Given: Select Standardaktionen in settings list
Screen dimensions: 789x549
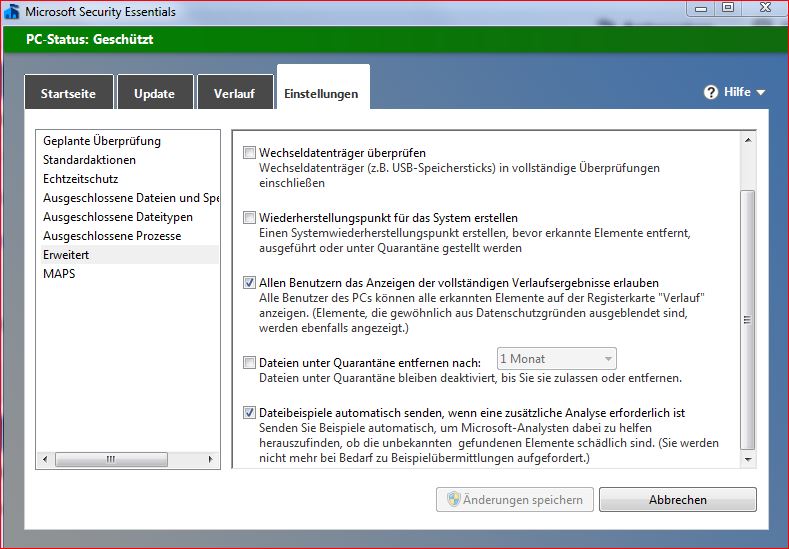Looking at the screenshot, I should pos(128,160).
